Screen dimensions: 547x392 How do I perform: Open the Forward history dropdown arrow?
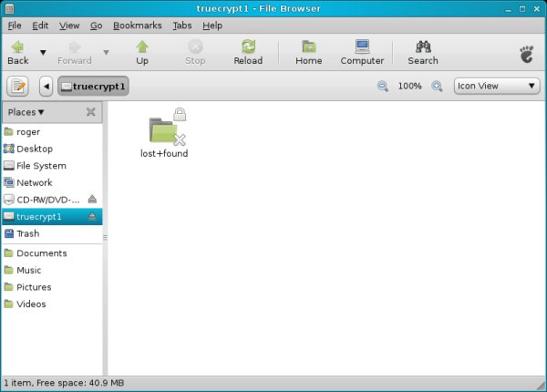click(106, 53)
